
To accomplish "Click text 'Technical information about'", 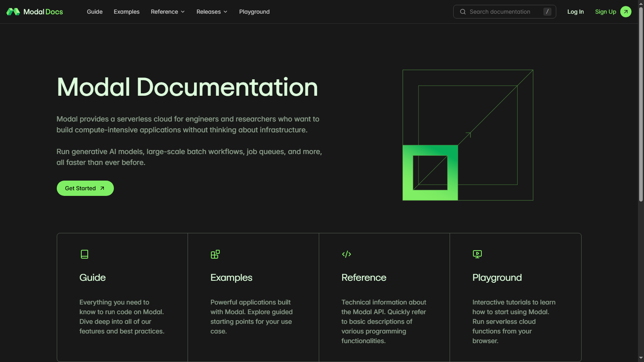I will click(384, 302).
